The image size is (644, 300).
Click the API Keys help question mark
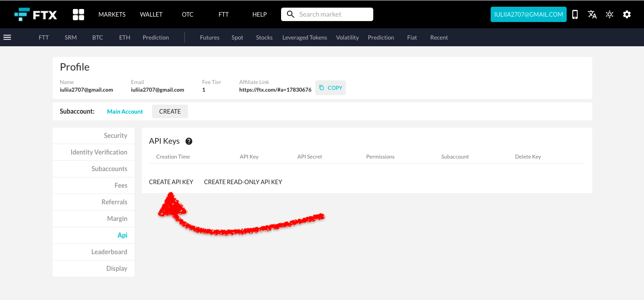tap(189, 141)
